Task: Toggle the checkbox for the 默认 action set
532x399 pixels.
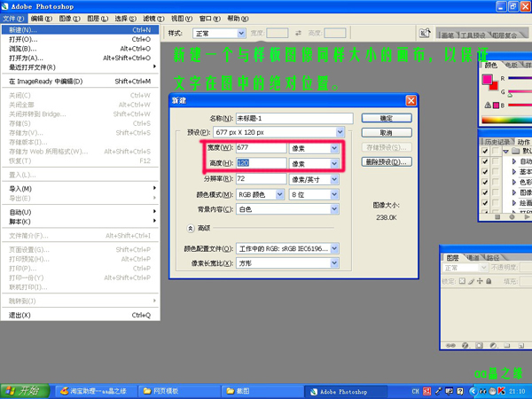Action: point(485,151)
